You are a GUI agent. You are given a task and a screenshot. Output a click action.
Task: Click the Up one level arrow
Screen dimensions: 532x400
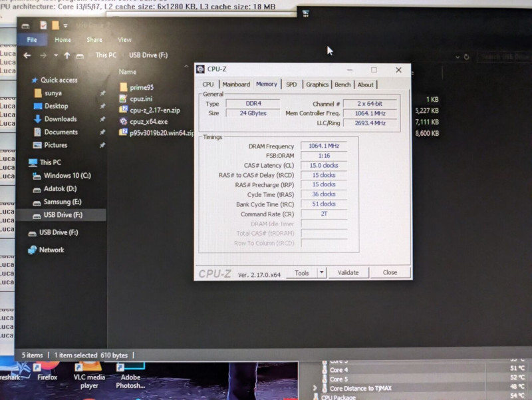(67, 55)
